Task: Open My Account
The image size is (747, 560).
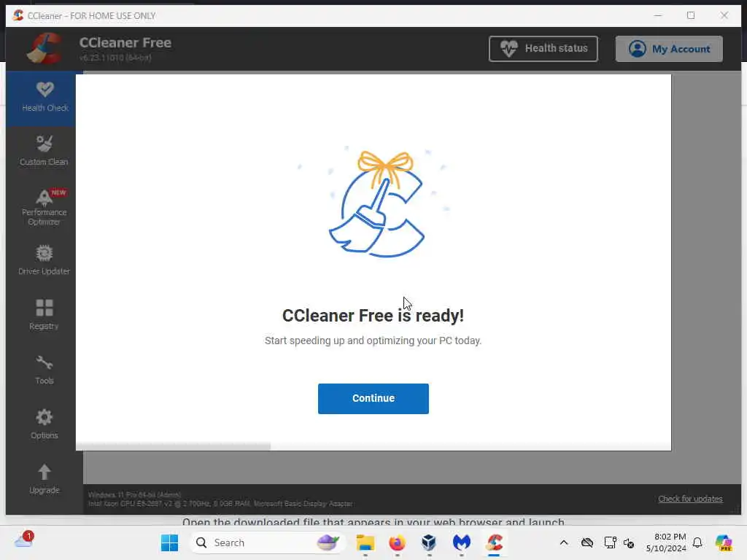Action: click(669, 49)
